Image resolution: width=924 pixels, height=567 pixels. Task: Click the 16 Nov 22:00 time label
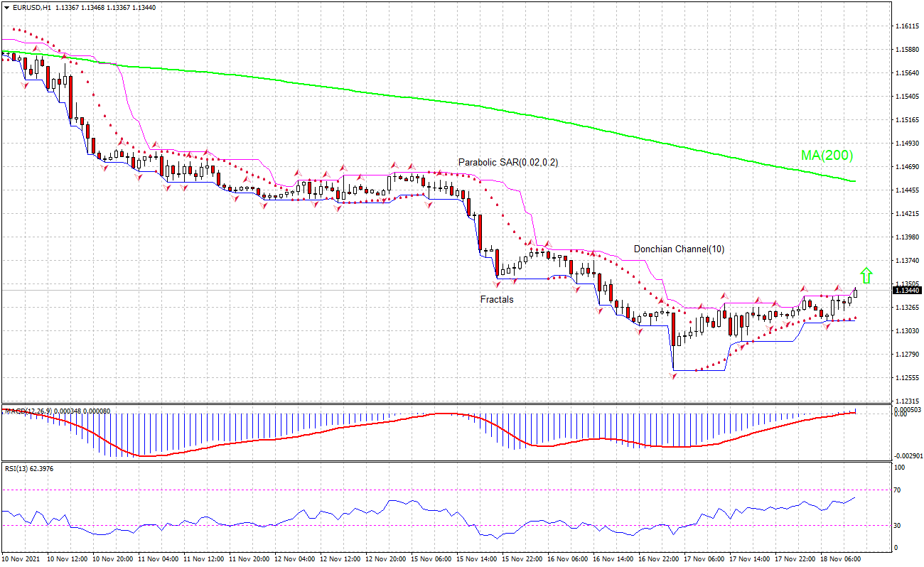(657, 559)
